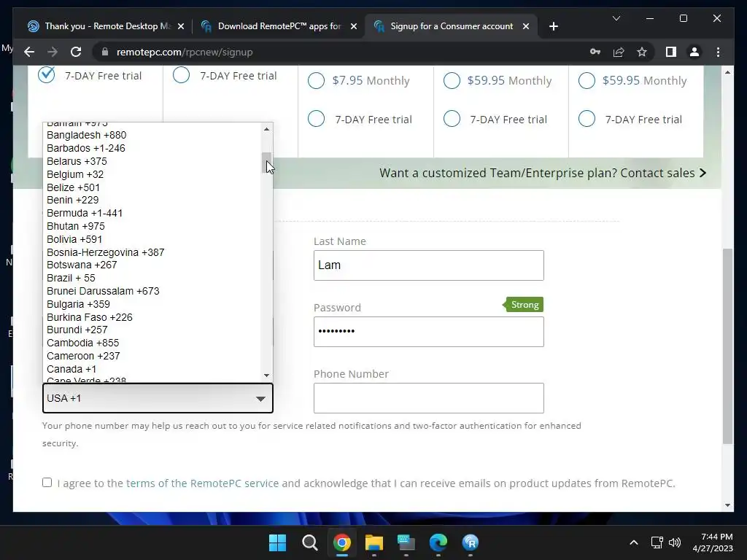Select the second plan's 7-DAY Free trial
Screen dimensions: 747x560
tap(181, 75)
